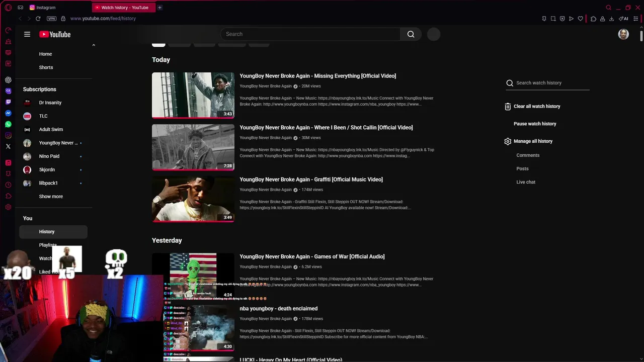Screen dimensions: 644x362
Task: Open the YouTube account avatar menu
Action: (x=623, y=34)
